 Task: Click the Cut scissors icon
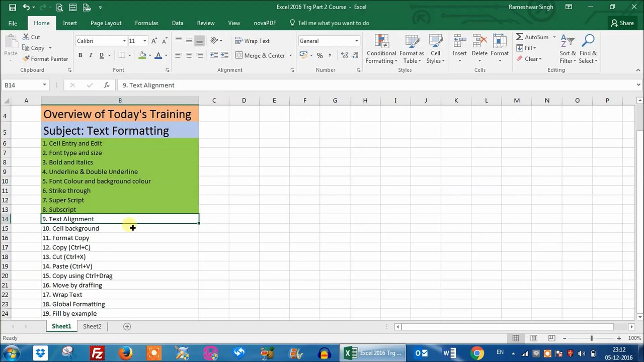point(26,37)
